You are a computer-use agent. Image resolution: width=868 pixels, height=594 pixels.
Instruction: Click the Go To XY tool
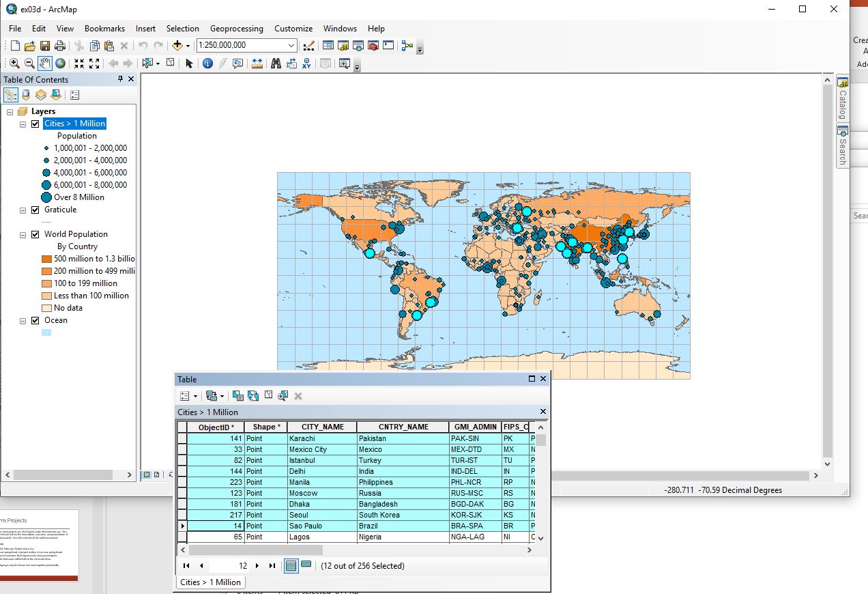pyautogui.click(x=306, y=63)
